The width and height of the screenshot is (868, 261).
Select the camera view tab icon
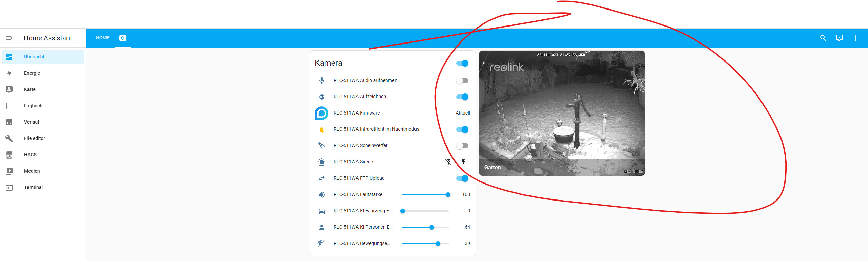(123, 38)
